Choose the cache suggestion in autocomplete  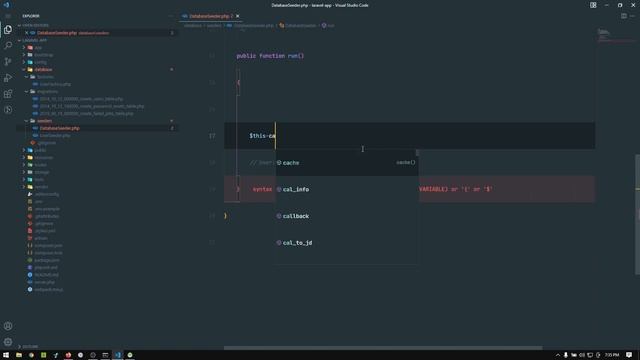(x=347, y=162)
